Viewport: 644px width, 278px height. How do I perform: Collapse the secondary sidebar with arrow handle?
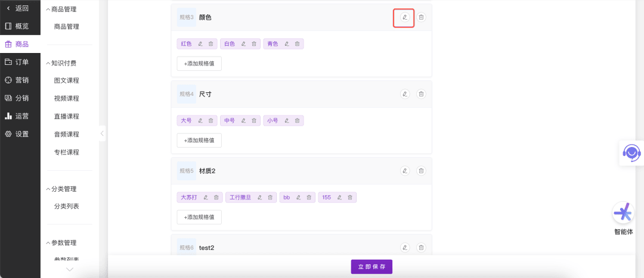pyautogui.click(x=103, y=133)
